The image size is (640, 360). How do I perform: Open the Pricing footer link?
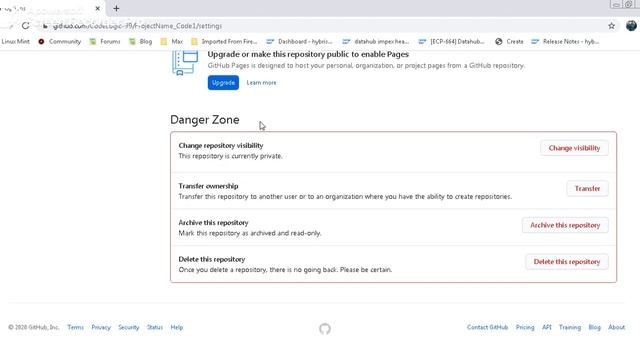coord(525,327)
